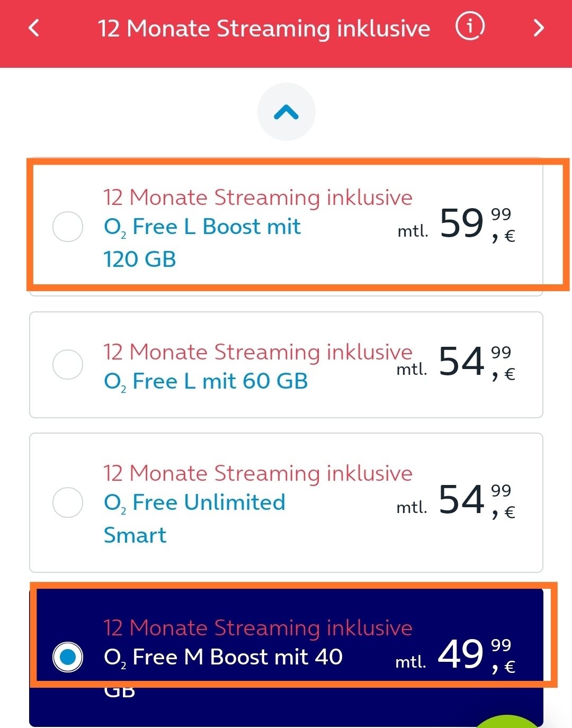Select the O2 Free L Boost radio button

pos(68,227)
